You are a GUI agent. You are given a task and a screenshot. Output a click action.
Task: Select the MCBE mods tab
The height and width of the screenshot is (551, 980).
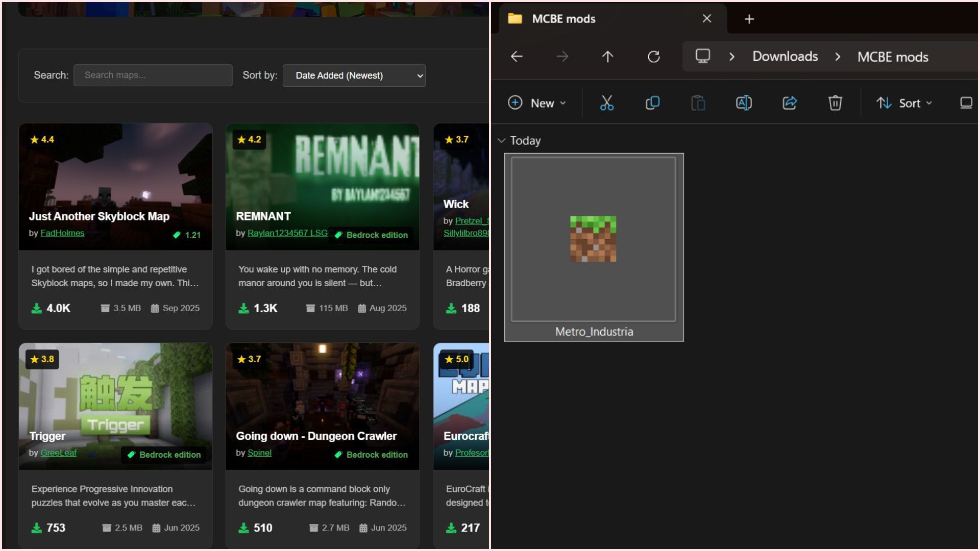click(x=563, y=19)
